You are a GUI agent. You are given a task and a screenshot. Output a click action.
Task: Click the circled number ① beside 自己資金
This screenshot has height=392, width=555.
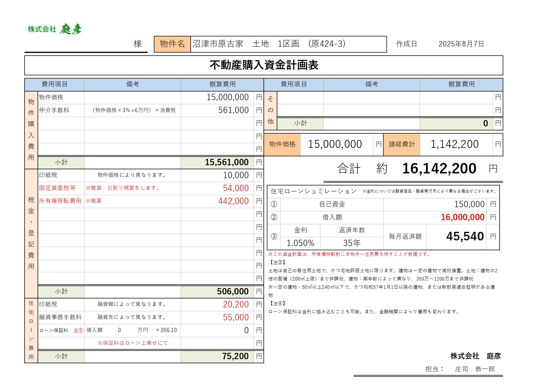pos(274,204)
